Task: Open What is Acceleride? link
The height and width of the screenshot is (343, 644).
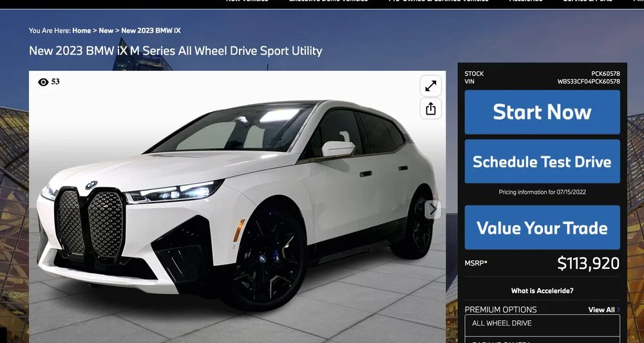Action: (x=542, y=290)
